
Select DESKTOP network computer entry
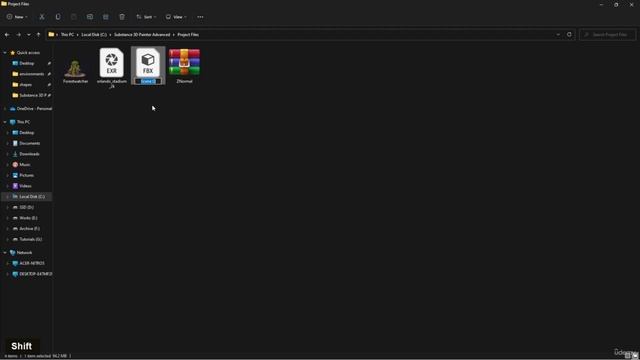coord(36,274)
